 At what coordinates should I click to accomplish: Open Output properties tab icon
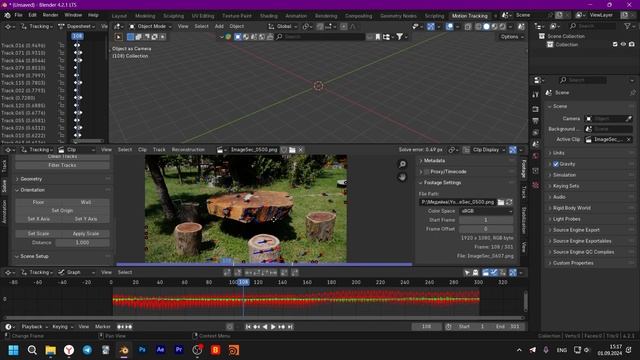point(536,121)
